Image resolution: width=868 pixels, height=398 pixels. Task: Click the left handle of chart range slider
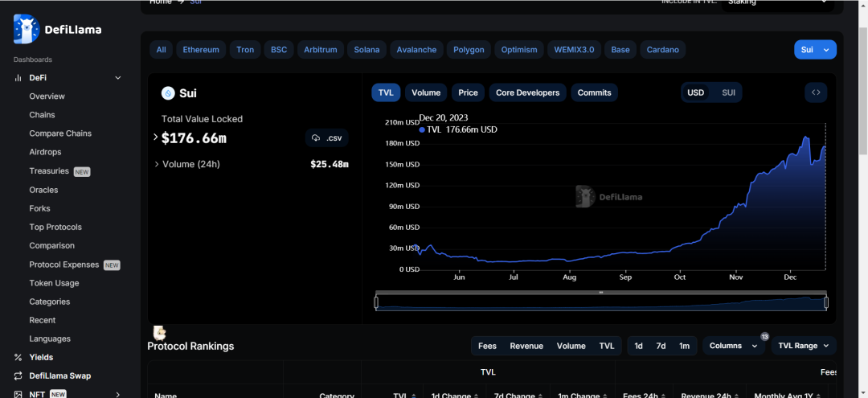click(x=376, y=302)
